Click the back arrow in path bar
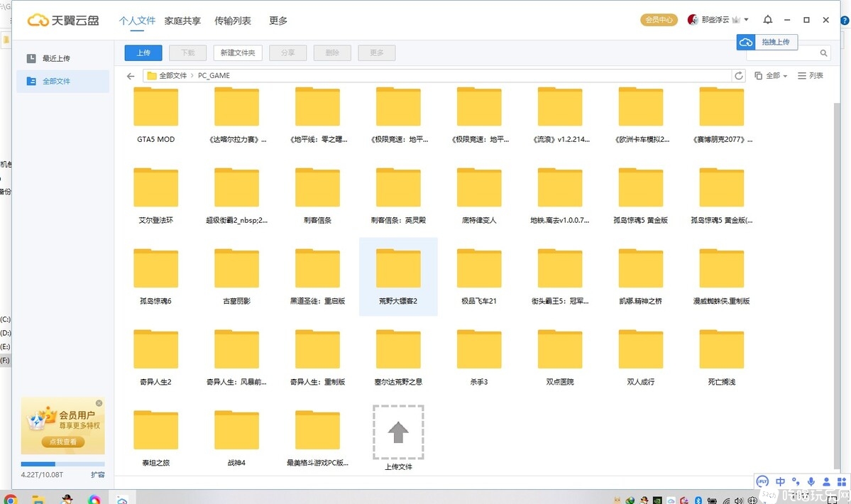Screen dimensions: 851x504 (131, 76)
